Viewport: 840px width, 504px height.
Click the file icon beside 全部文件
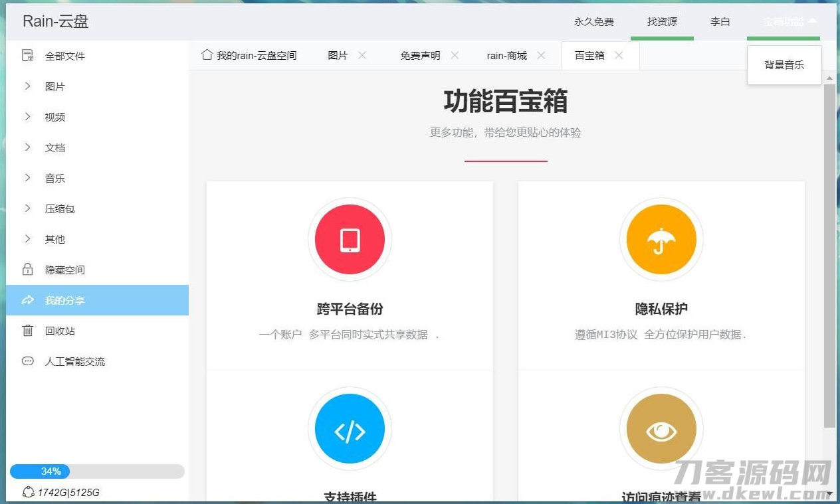(x=27, y=56)
